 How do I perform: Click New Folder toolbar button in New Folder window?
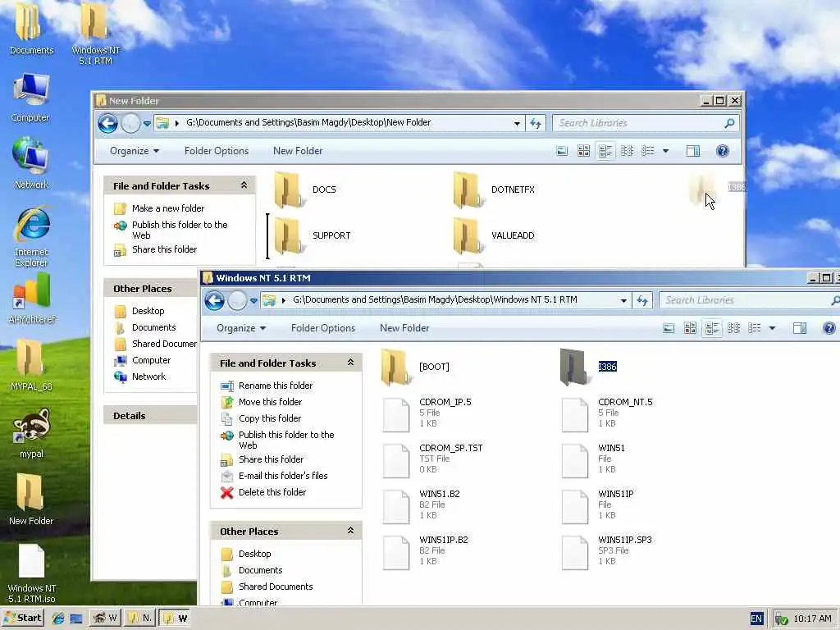point(298,151)
